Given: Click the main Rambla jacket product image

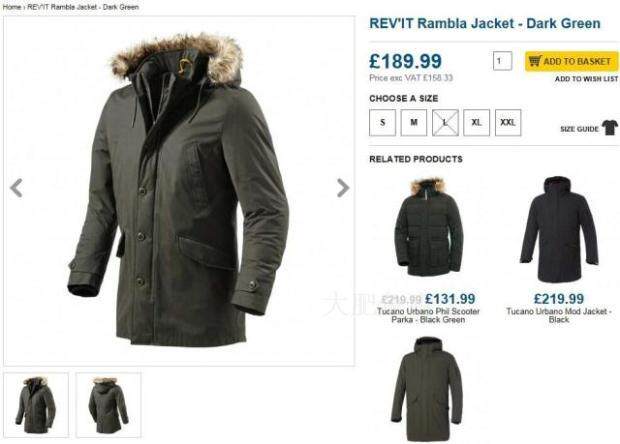Looking at the screenshot, I should 179,190.
